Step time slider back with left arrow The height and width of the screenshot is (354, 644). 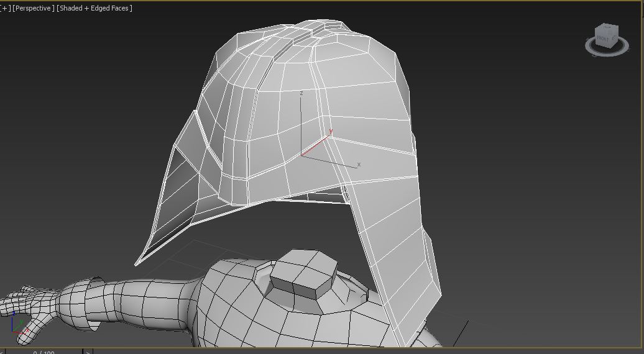[2, 352]
